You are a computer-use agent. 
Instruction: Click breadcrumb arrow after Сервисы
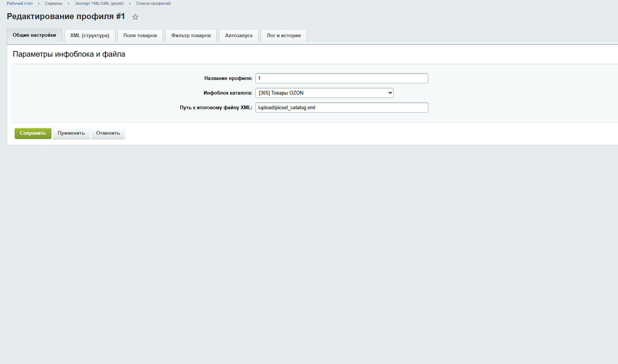(68, 3)
